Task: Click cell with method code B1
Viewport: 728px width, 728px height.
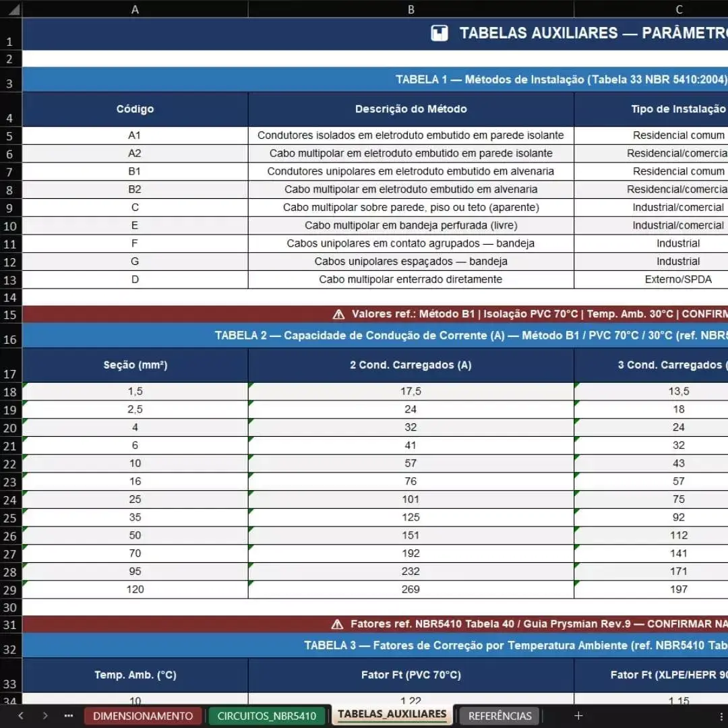Action: coord(135,171)
